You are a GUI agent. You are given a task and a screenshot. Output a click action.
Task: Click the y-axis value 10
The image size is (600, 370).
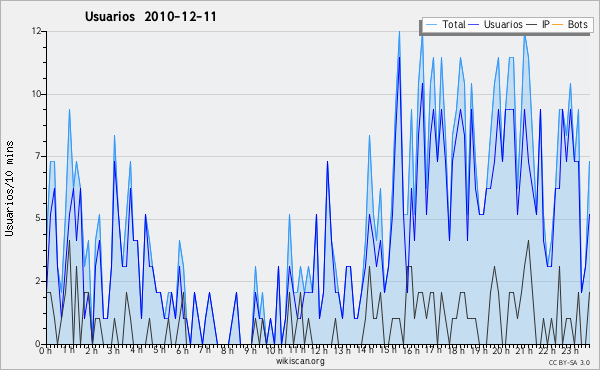coord(36,94)
